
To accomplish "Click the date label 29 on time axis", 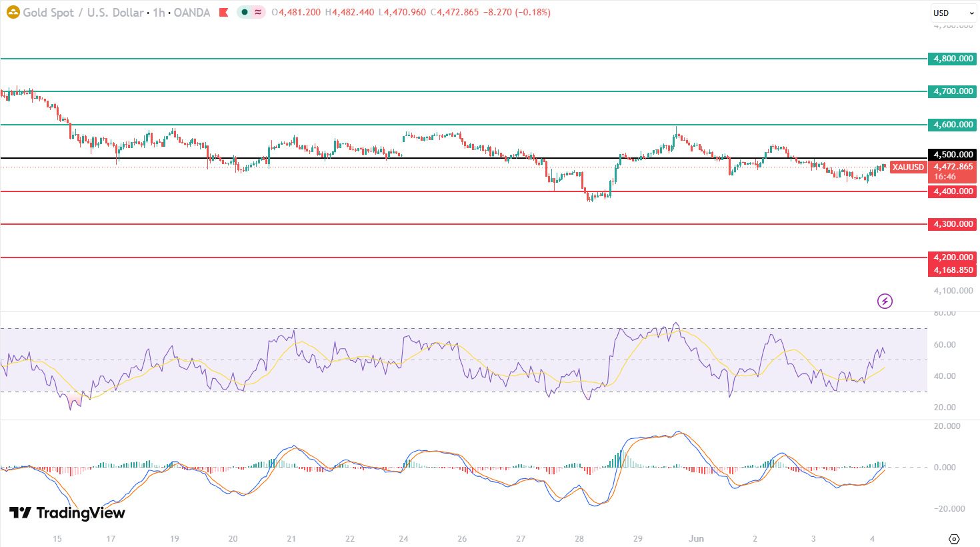I will pyautogui.click(x=638, y=539).
